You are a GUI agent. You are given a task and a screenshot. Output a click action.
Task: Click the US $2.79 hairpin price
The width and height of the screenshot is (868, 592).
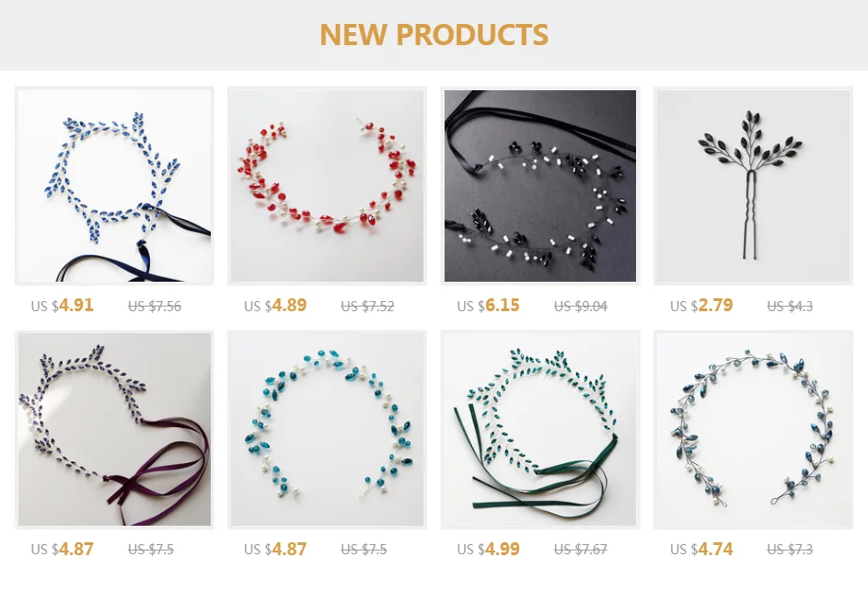701,305
